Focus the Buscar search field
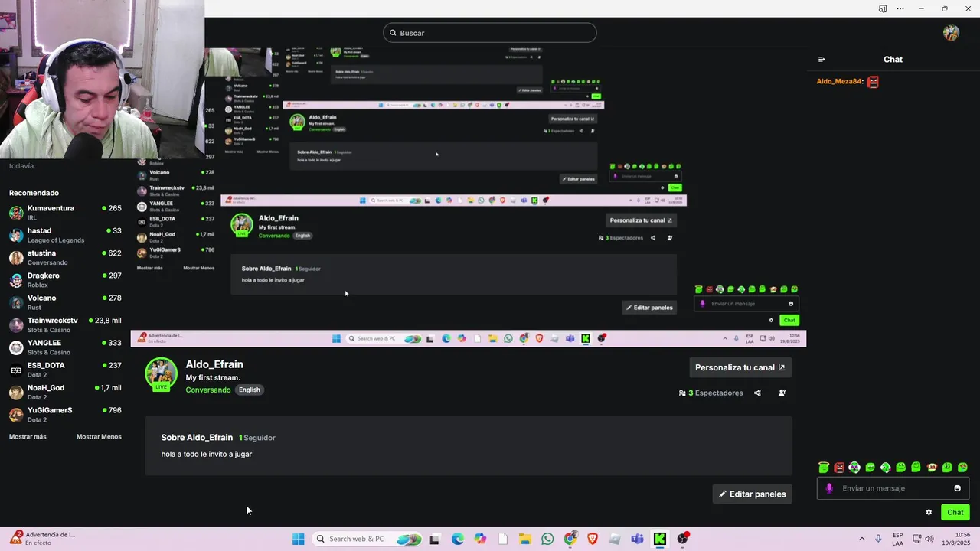980x551 pixels. point(490,33)
